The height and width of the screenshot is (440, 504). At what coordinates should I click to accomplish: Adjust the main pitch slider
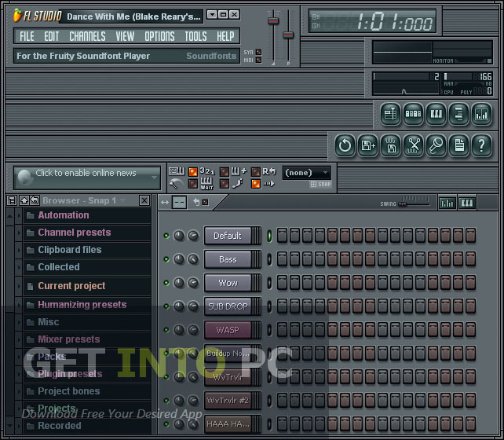click(288, 35)
